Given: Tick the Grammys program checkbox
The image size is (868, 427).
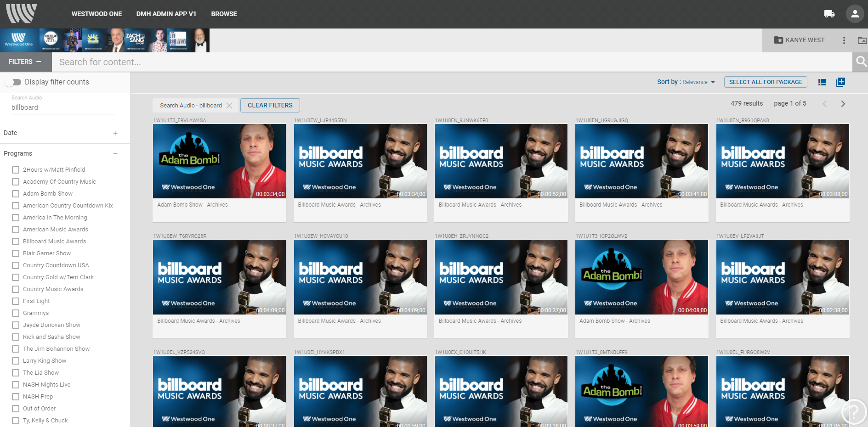Looking at the screenshot, I should (x=16, y=313).
